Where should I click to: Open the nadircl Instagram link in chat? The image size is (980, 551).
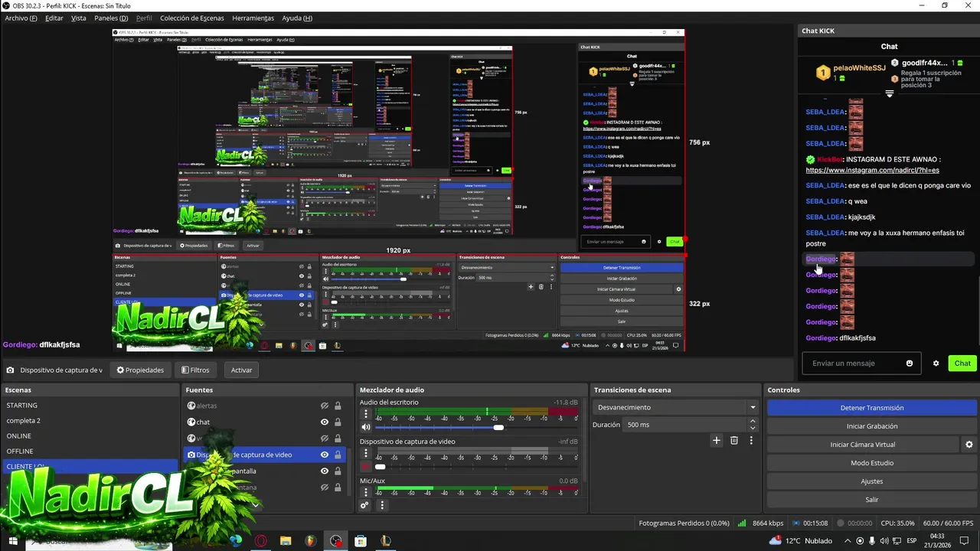[872, 170]
